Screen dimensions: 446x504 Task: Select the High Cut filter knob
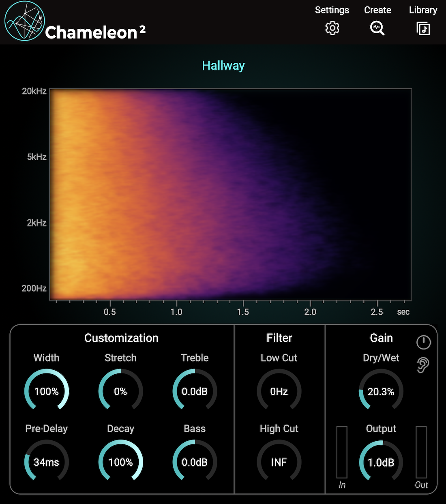(279, 462)
